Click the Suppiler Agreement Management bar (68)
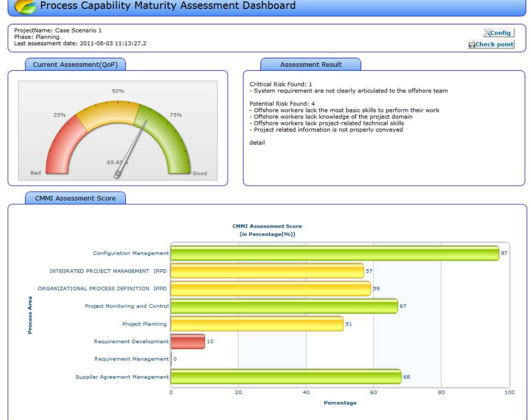 pyautogui.click(x=286, y=377)
